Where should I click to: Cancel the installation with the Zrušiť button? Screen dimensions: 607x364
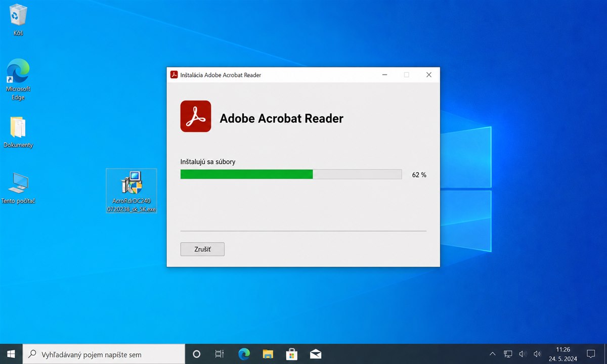[202, 249]
